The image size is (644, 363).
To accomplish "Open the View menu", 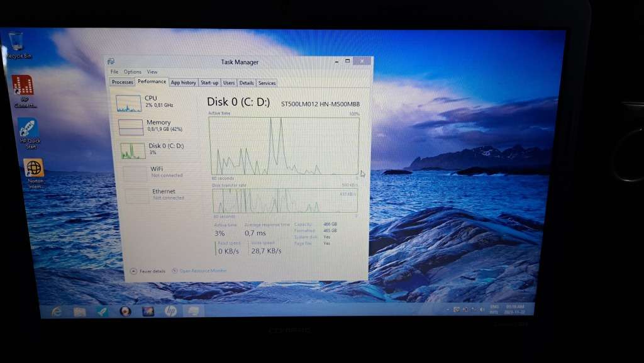I will click(x=152, y=71).
